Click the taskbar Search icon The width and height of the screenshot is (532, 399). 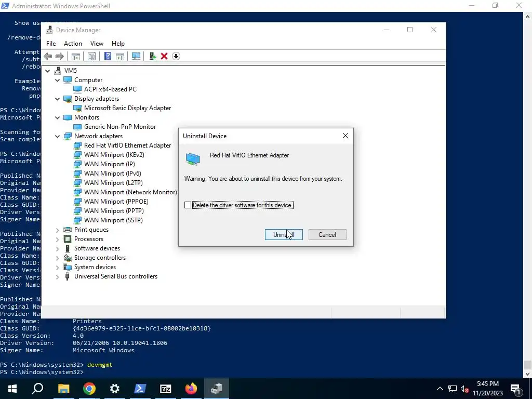pos(37,389)
